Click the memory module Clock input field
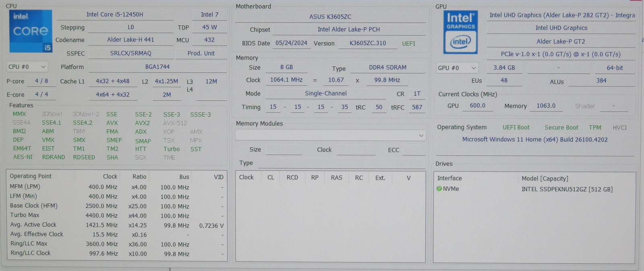The image size is (644, 271). [356, 150]
